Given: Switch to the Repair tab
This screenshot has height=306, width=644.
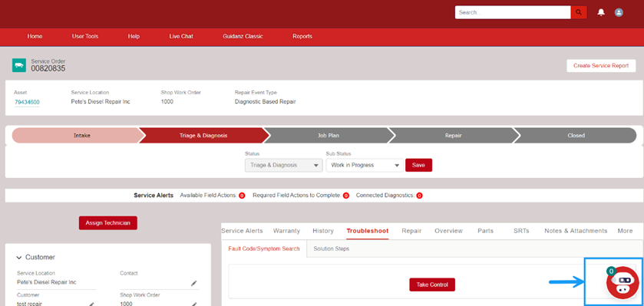Looking at the screenshot, I should (x=411, y=231).
